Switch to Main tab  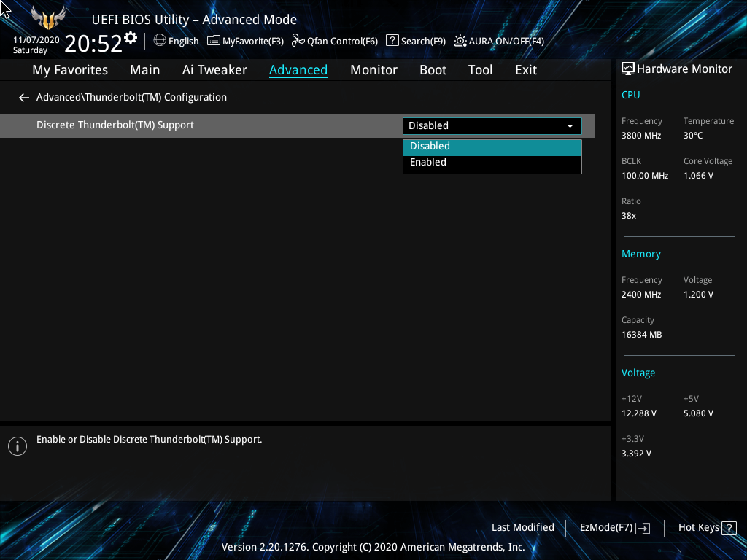coord(145,70)
